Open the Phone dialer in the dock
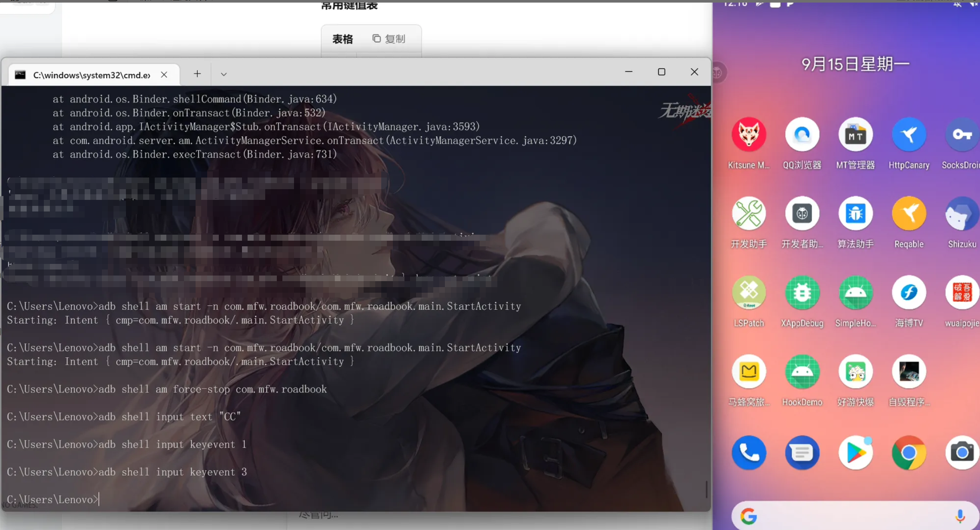The height and width of the screenshot is (530, 980). tap(748, 453)
